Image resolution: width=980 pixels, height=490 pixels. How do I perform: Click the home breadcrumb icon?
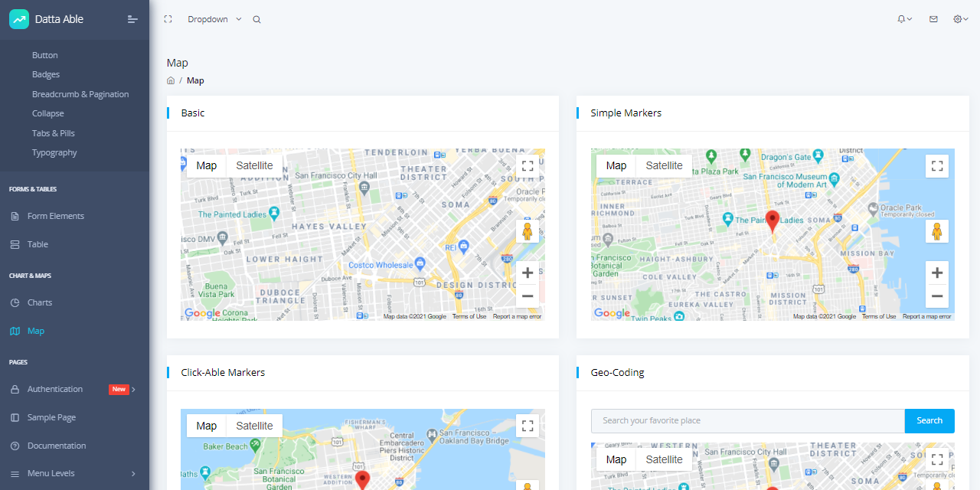click(171, 80)
